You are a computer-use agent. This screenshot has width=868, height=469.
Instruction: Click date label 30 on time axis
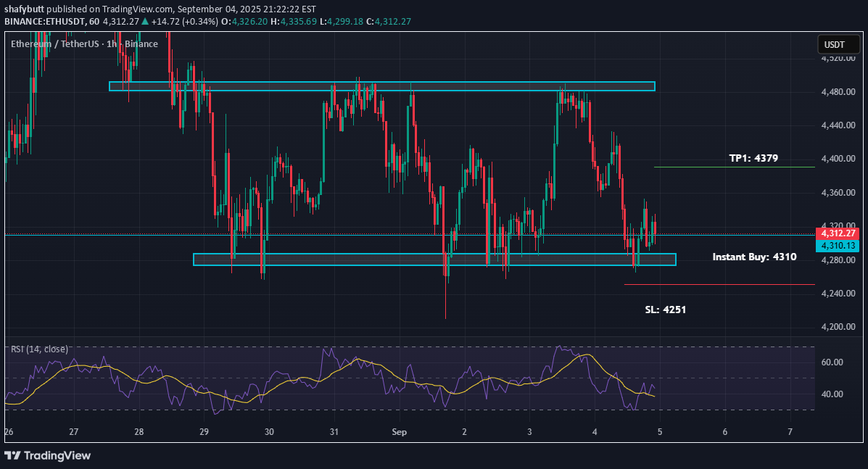269,432
